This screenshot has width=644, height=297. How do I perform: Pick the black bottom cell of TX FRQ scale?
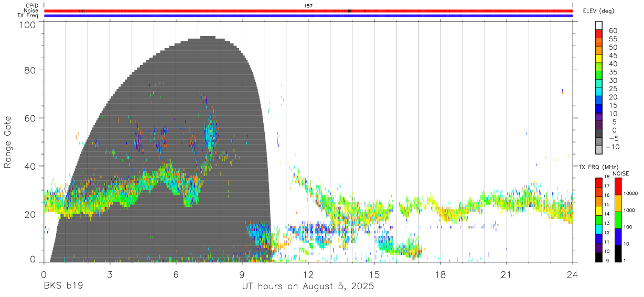point(599,256)
